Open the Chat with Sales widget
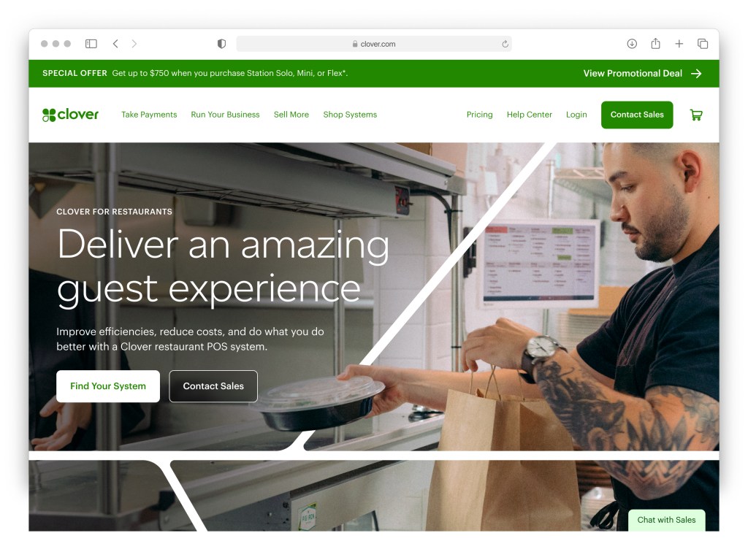Viewport: 748px width, 560px height. (666, 520)
